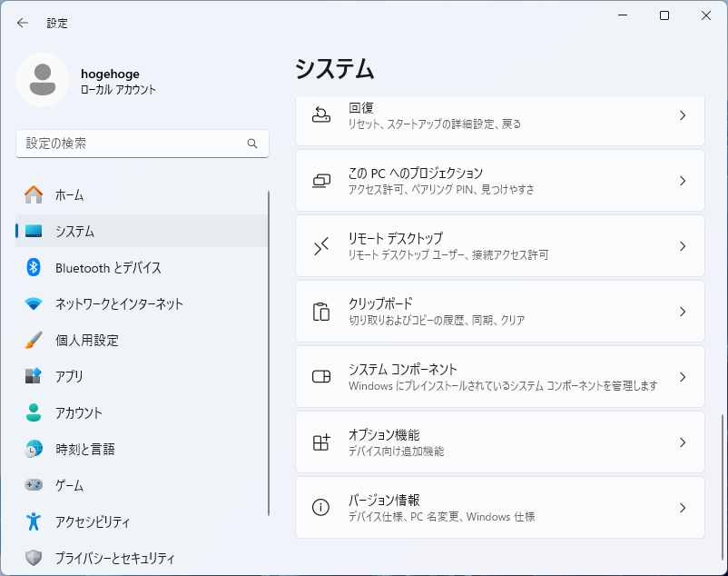Click the search magnifier icon
The width and height of the screenshot is (728, 576).
tap(252, 144)
